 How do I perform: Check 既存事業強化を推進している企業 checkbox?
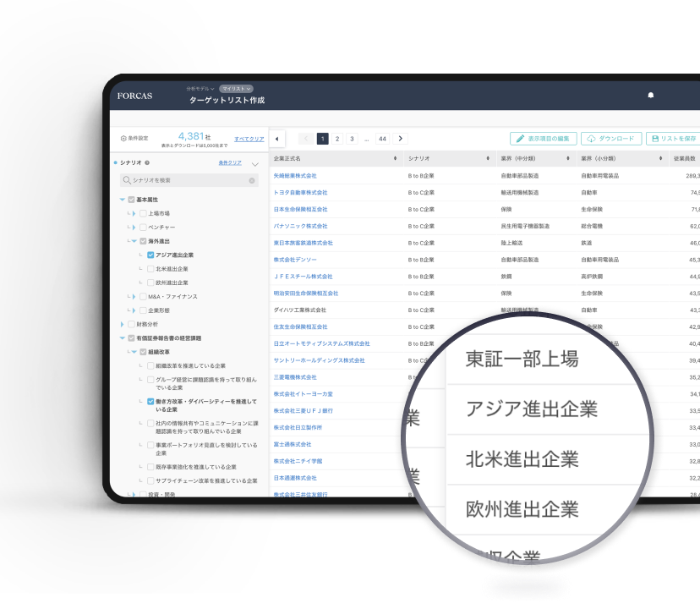[x=150, y=467]
